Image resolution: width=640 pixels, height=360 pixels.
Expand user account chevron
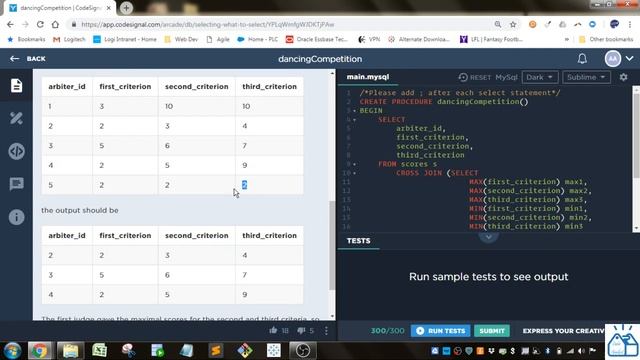pos(629,58)
